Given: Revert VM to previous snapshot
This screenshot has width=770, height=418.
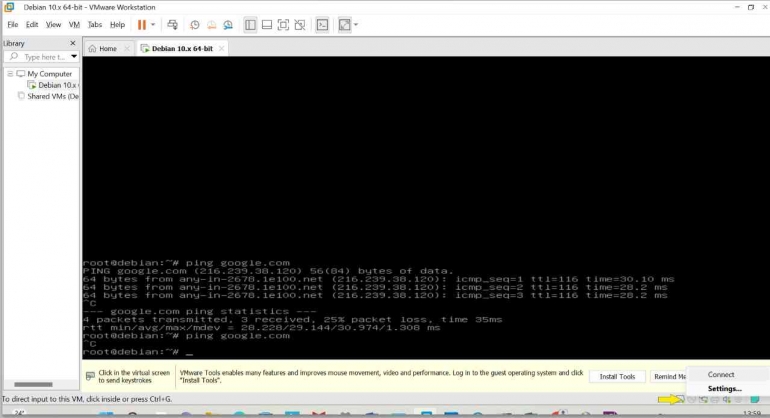Looking at the screenshot, I should [x=211, y=24].
